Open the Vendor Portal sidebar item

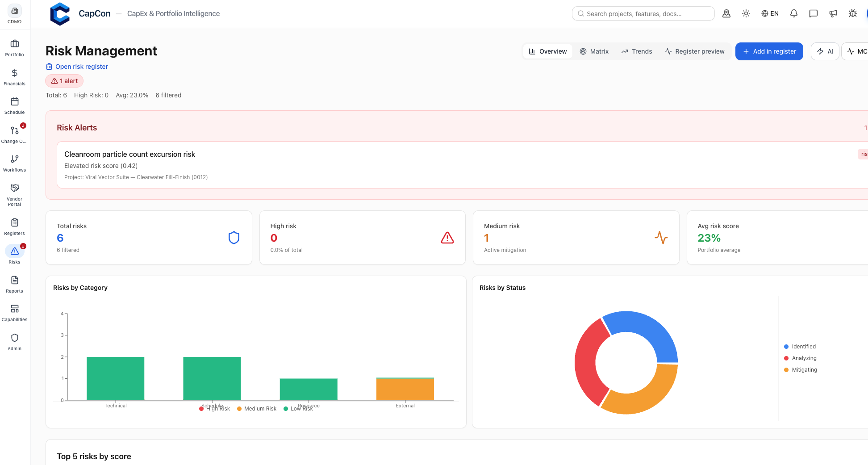tap(15, 195)
